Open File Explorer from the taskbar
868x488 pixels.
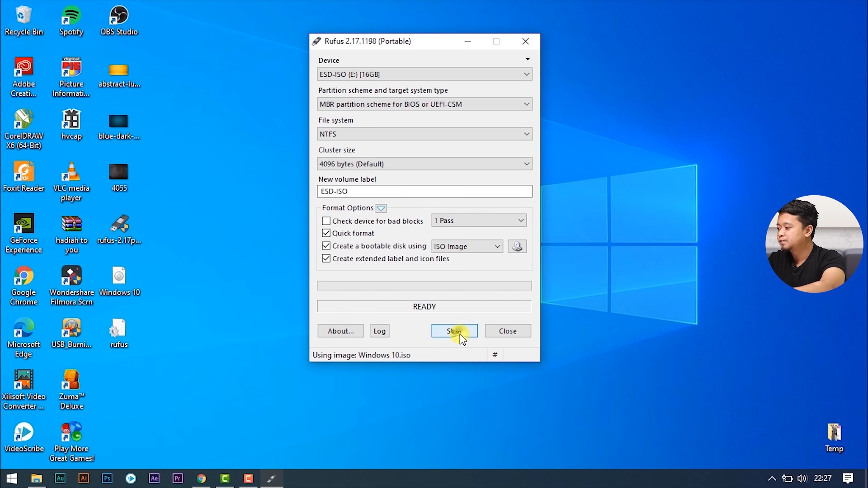(37, 478)
